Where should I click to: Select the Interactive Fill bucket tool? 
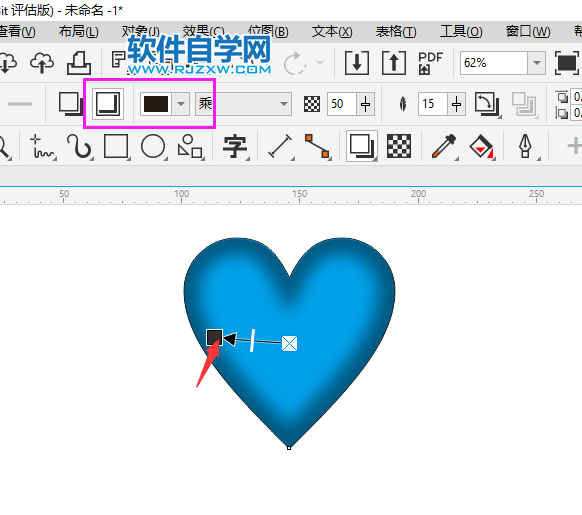point(481,146)
